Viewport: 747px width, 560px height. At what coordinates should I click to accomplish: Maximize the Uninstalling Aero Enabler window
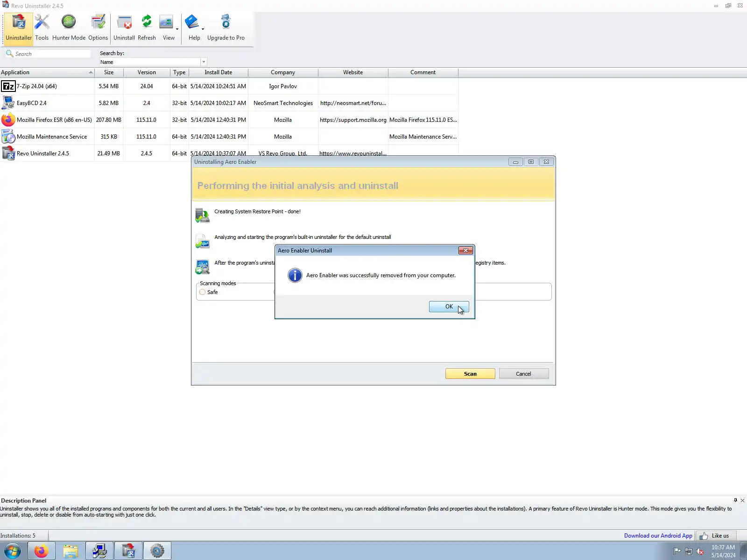pos(531,162)
